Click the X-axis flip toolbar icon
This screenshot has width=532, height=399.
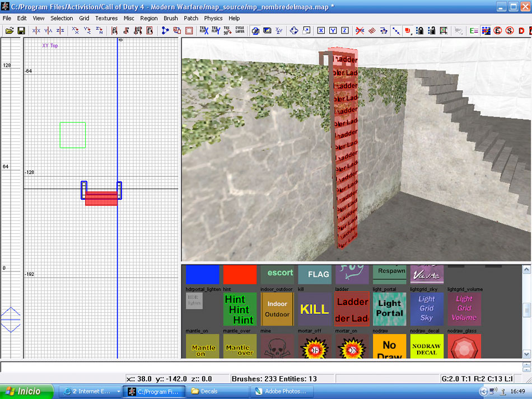[x=36, y=30]
